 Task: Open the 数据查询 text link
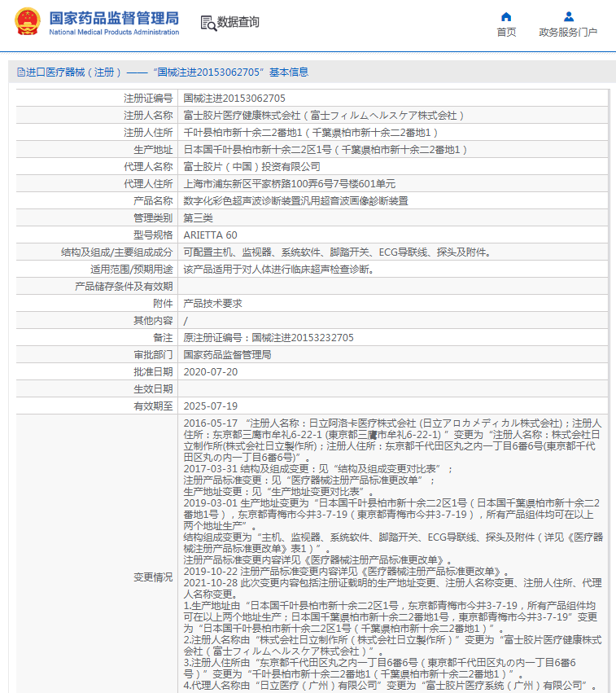click(x=238, y=22)
